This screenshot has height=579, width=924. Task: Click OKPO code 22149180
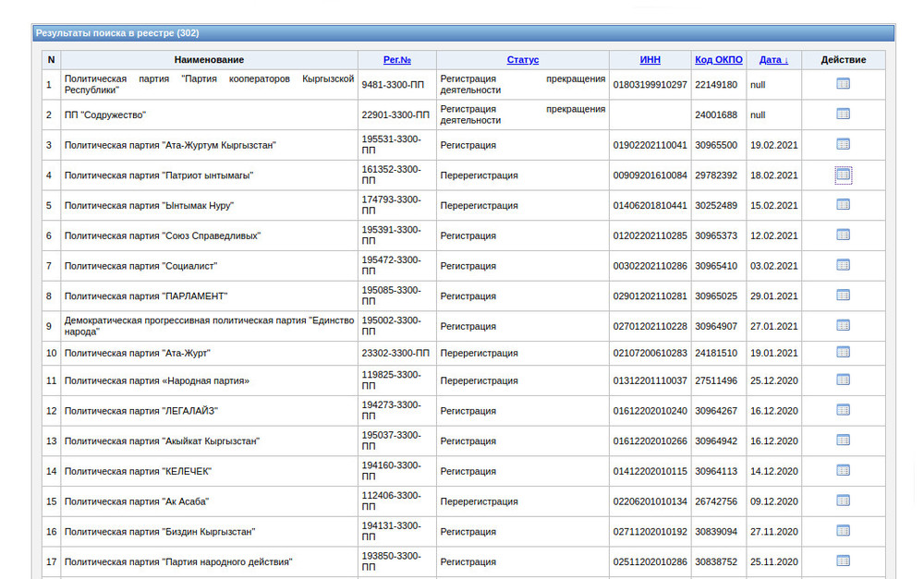point(716,85)
